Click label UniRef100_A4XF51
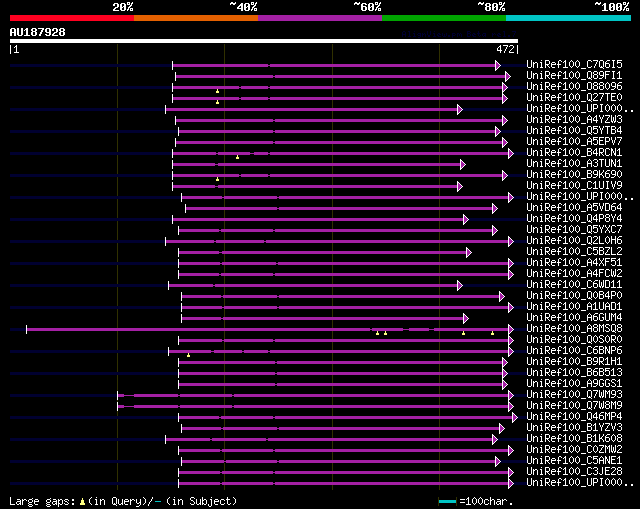Image resolution: width=640 pixels, height=509 pixels. tap(574, 262)
